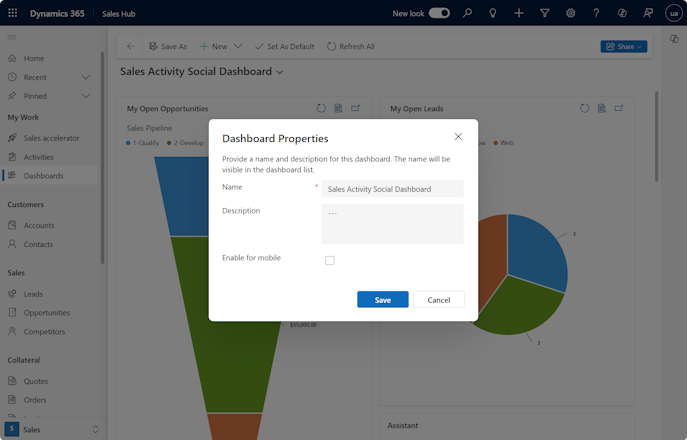Image resolution: width=687 pixels, height=440 pixels.
Task: Click the Save button
Action: [x=382, y=300]
